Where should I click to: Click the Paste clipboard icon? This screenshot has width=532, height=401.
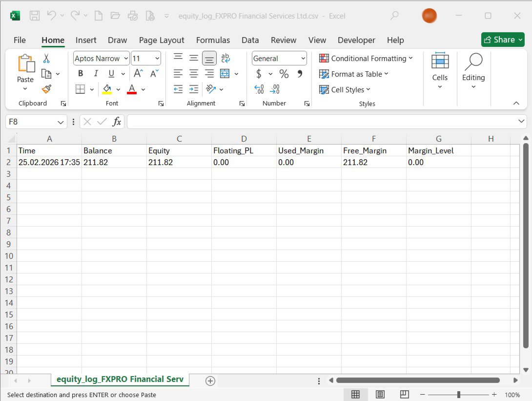click(x=26, y=63)
